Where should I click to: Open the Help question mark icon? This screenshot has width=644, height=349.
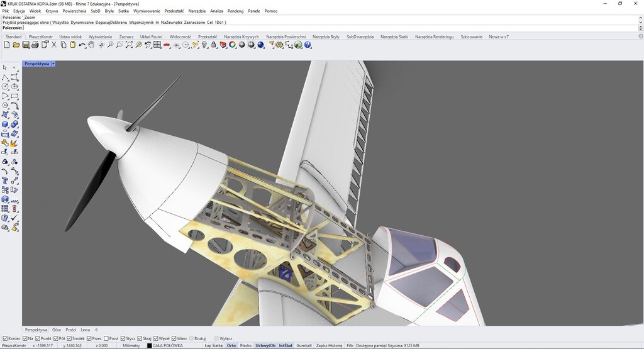[308, 45]
